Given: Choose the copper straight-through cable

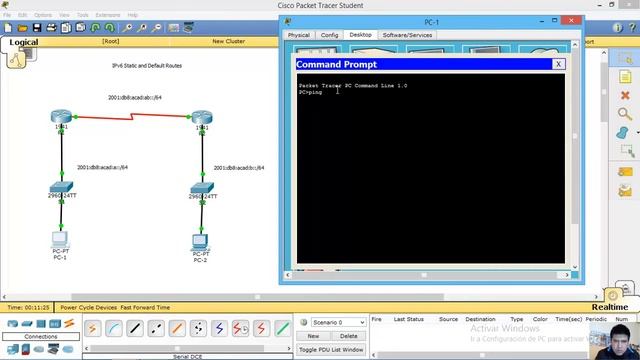Looking at the screenshot, I should (x=135, y=329).
